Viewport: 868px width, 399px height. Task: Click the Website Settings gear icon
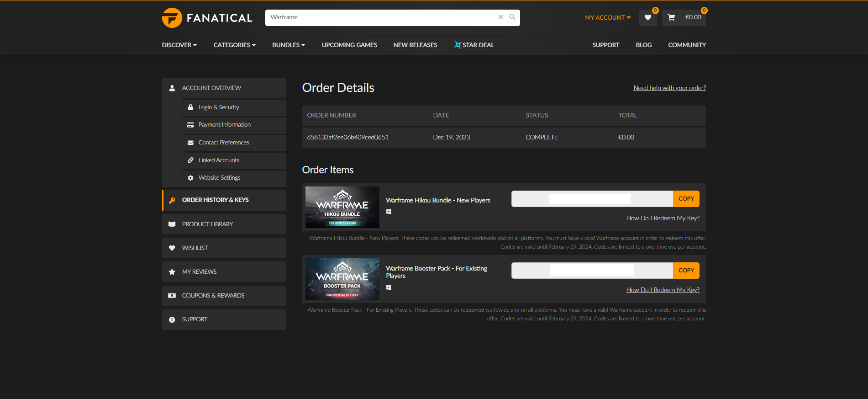(x=190, y=178)
